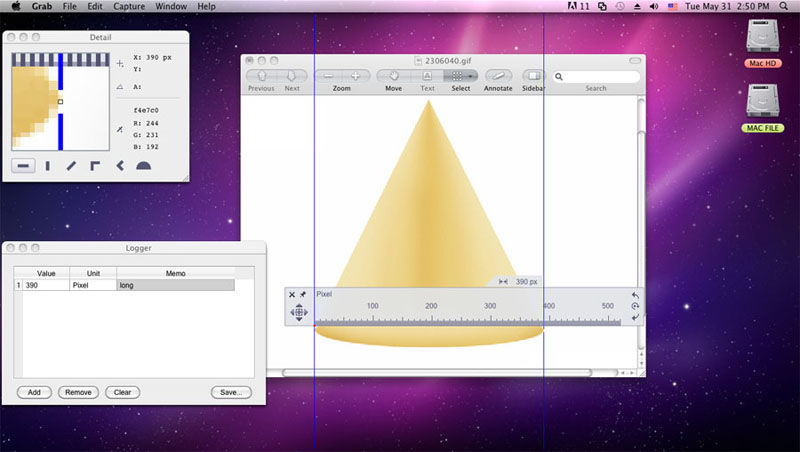Click the zoom in plus button
Image resolution: width=800 pixels, height=452 pixels.
(x=355, y=76)
